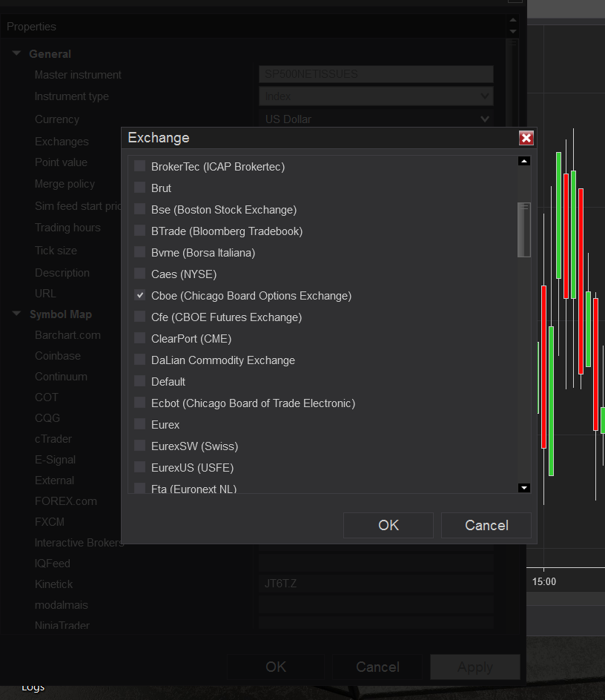Tick Bse (Boston Stock Exchange) checkbox
The width and height of the screenshot is (605, 700).
point(139,209)
